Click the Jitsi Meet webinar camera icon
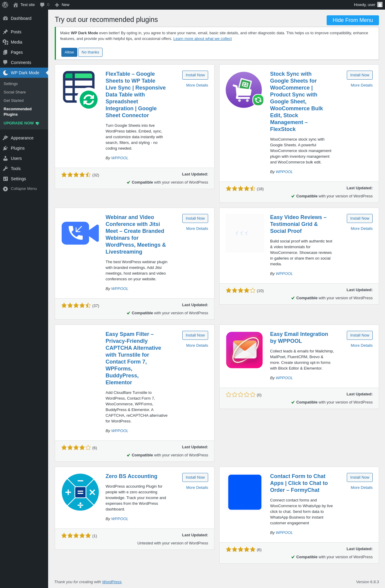385x588 pixels. click(x=80, y=233)
